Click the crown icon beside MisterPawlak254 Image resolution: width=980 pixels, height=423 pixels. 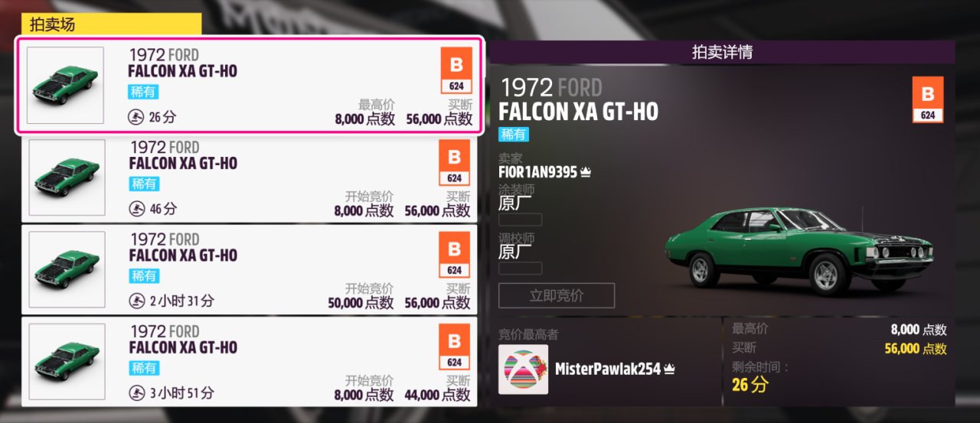669,369
